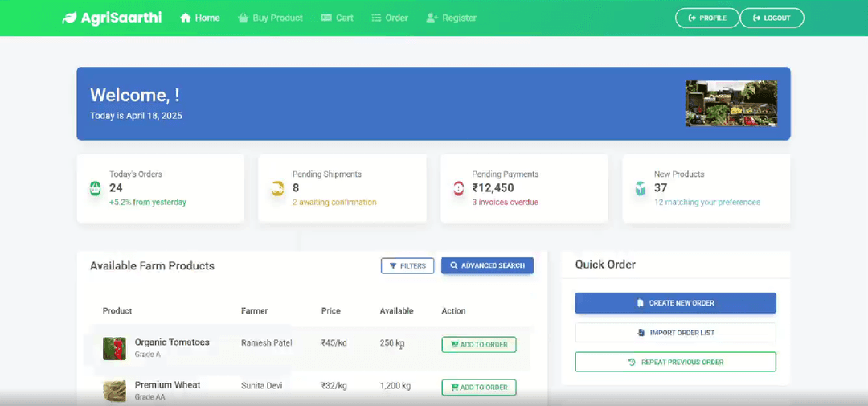Open the Cart nav item

click(337, 18)
